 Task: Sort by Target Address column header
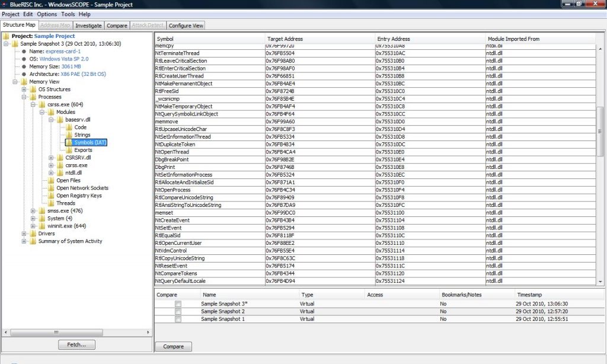tap(320, 39)
